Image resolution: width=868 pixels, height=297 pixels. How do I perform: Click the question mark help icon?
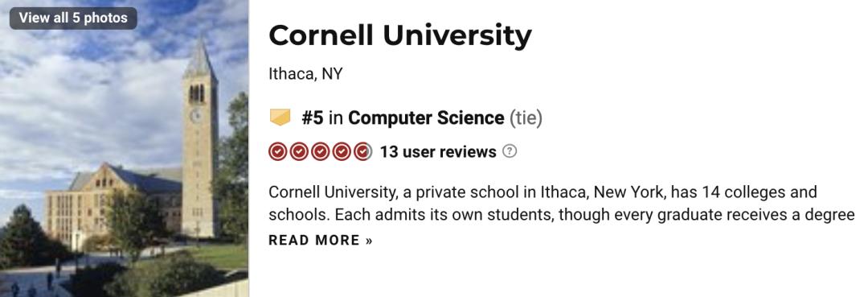pos(510,151)
